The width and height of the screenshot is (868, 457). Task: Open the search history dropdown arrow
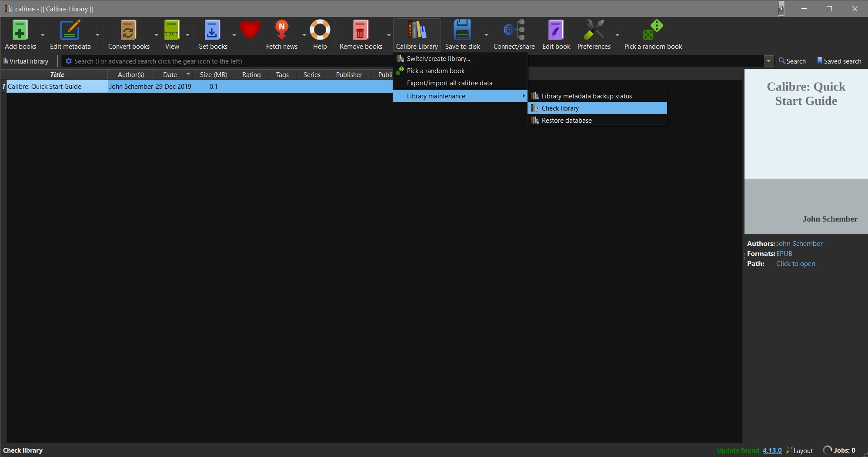pyautogui.click(x=768, y=61)
